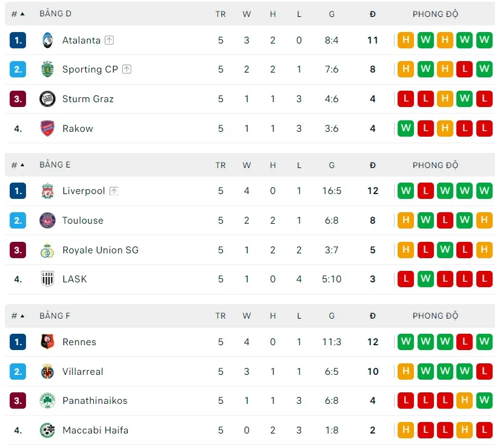Screen dimensions: 495x448
Task: Sort Bảng D by the G goals column
Action: click(332, 14)
